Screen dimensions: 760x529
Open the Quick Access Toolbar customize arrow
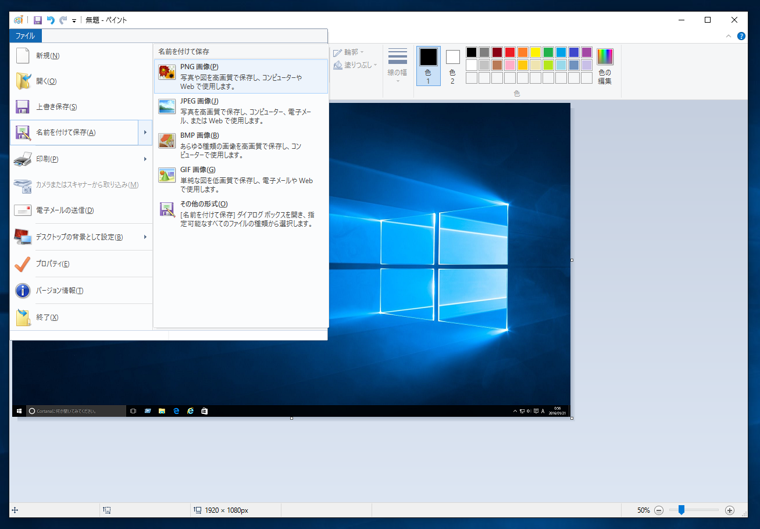click(74, 20)
